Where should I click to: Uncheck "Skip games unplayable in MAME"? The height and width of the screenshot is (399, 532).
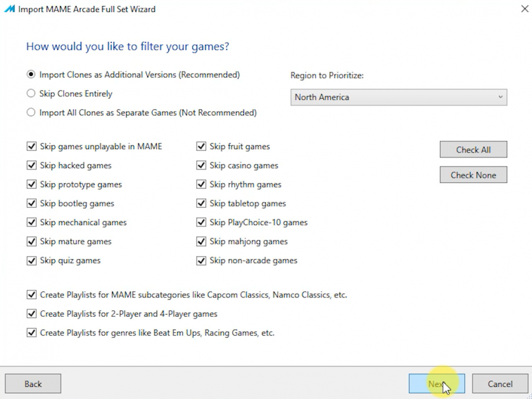click(32, 146)
